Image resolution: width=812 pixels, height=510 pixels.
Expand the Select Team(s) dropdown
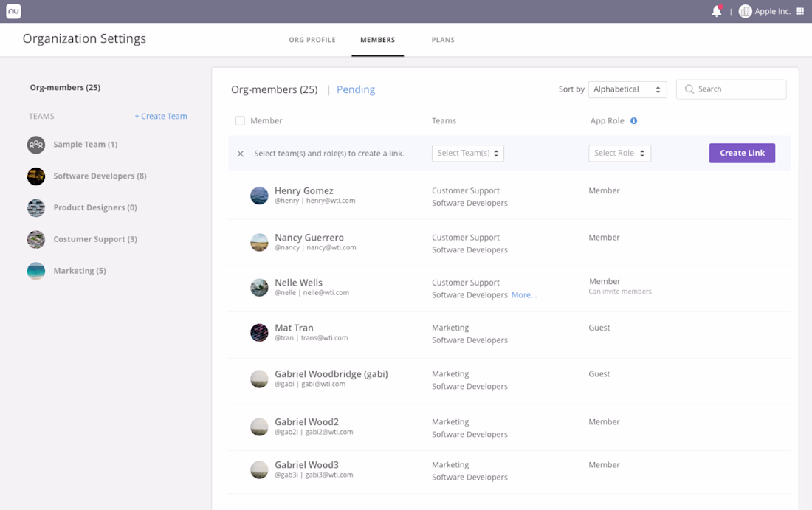pyautogui.click(x=467, y=154)
